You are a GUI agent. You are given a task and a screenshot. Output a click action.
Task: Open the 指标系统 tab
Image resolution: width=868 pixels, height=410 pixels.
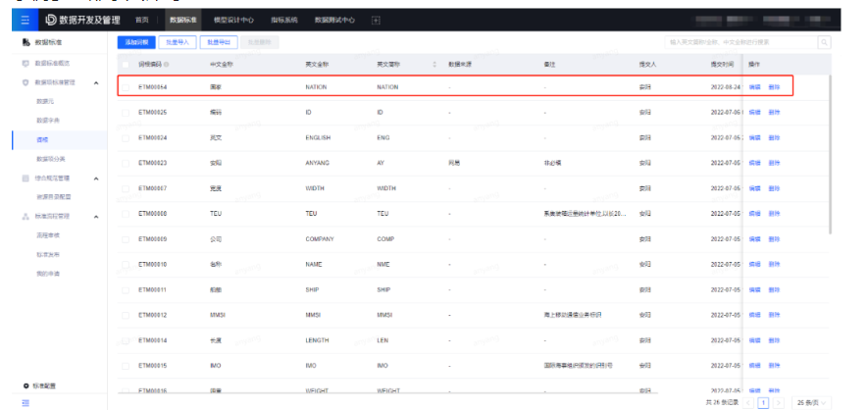point(284,20)
